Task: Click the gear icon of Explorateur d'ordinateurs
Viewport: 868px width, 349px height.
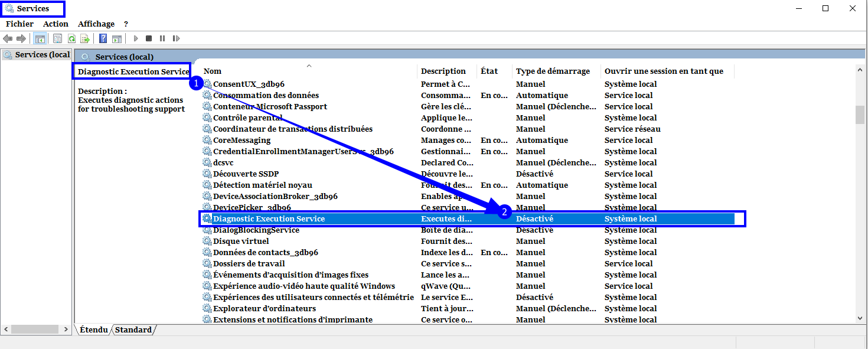Action: 207,308
